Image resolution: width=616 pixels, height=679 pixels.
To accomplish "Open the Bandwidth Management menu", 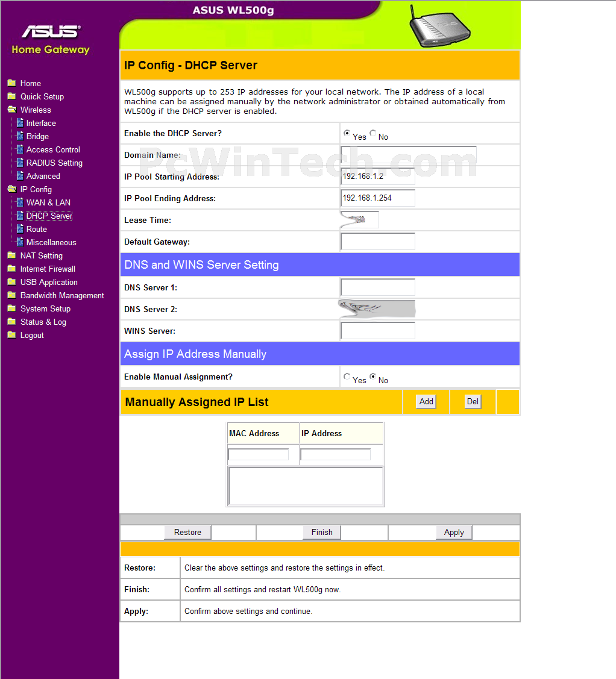I will click(62, 295).
